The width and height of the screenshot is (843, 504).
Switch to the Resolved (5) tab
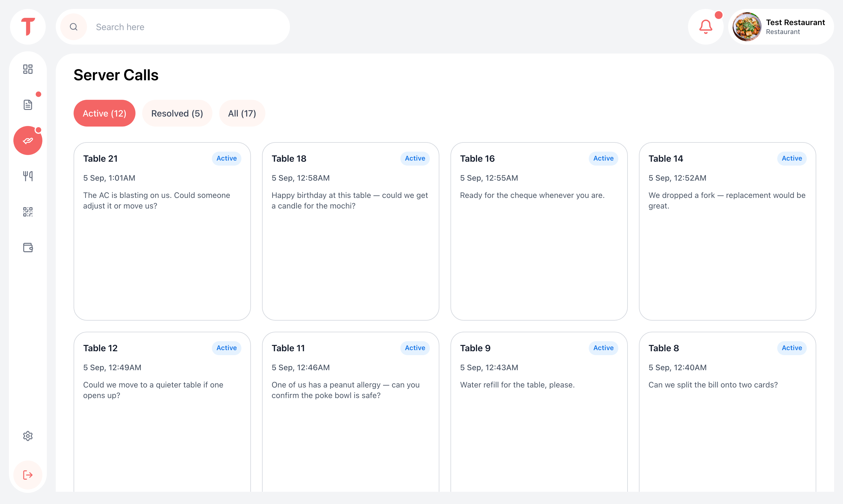(x=177, y=113)
